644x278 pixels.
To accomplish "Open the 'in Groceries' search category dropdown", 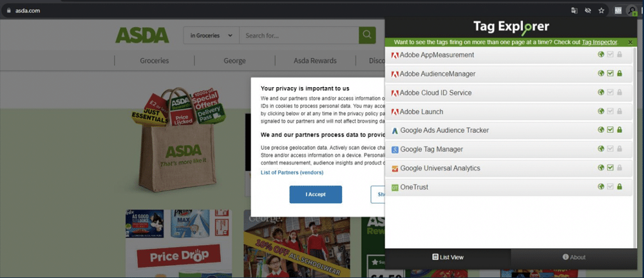I will click(211, 35).
